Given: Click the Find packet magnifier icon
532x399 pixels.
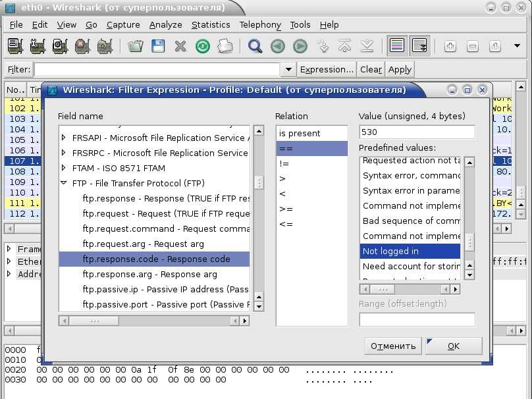Looking at the screenshot, I should tap(255, 46).
